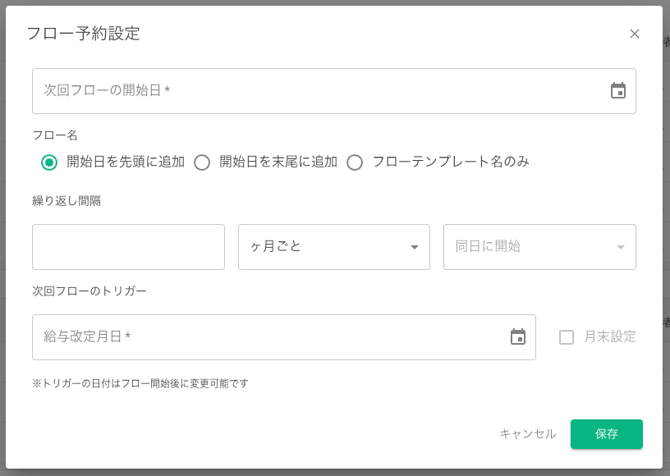Click the フロー予約設定 dialog title
Image resolution: width=670 pixels, height=476 pixels.
(x=83, y=34)
